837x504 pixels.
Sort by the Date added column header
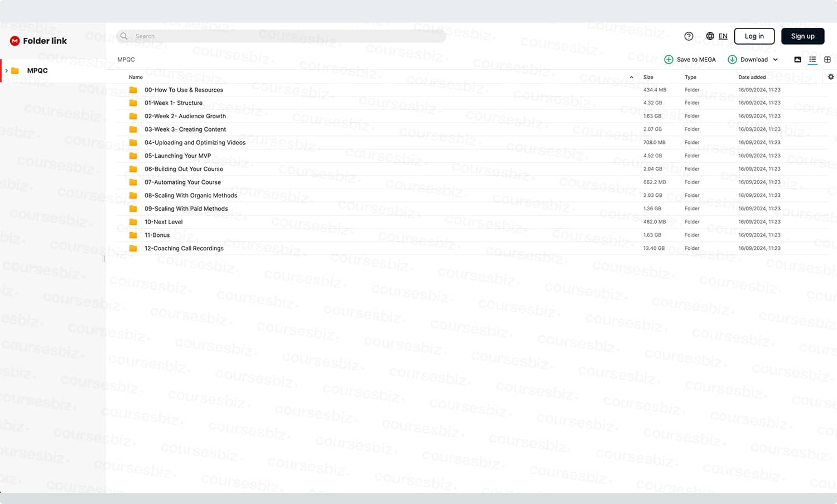(x=752, y=77)
